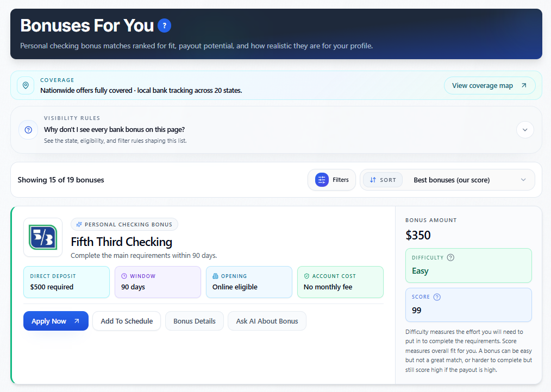Open the Filters button

331,180
